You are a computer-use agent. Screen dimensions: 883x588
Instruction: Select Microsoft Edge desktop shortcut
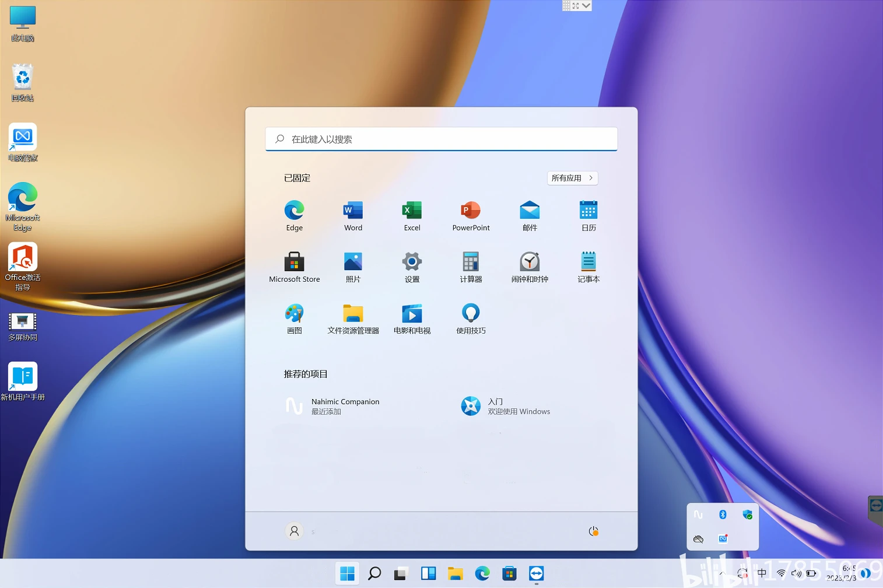point(23,206)
